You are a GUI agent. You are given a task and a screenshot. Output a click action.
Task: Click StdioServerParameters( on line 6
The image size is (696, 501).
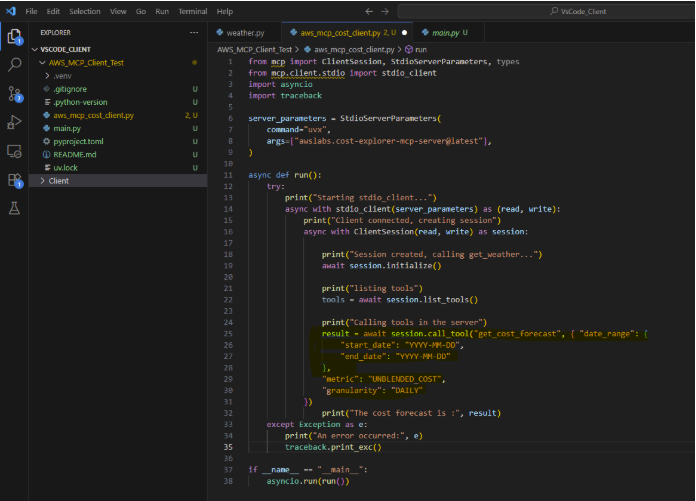(x=390, y=118)
